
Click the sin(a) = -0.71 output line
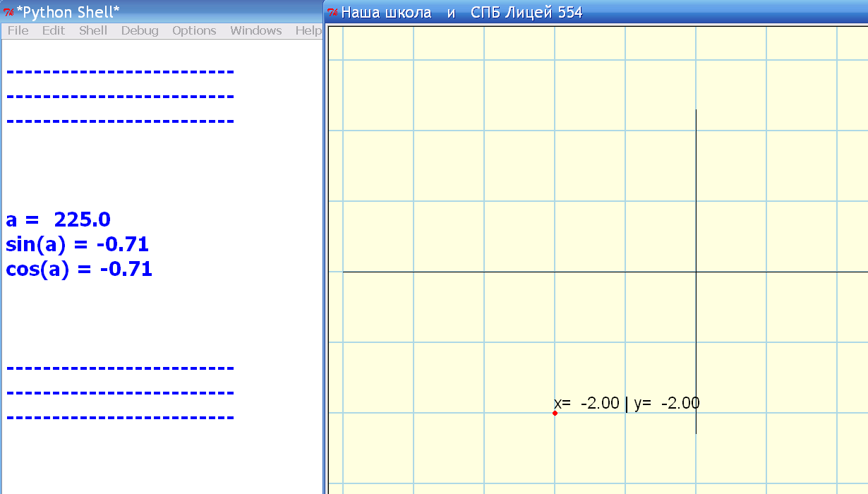coord(77,244)
